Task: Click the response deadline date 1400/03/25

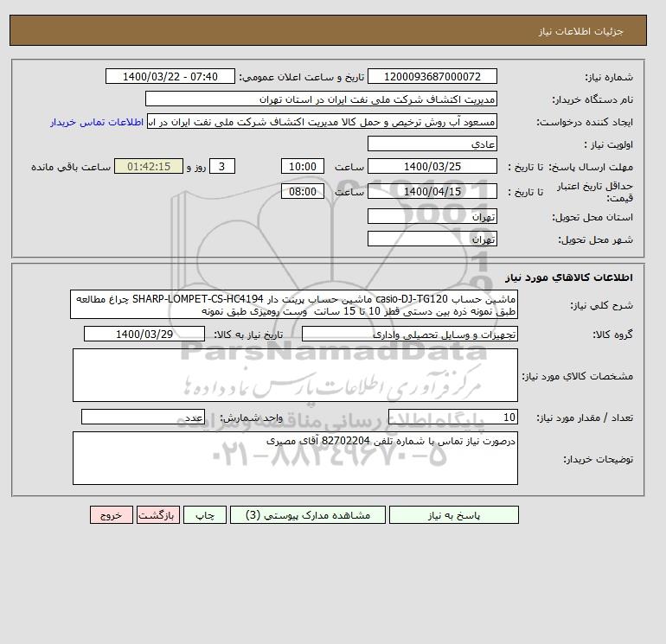Action: [432, 167]
